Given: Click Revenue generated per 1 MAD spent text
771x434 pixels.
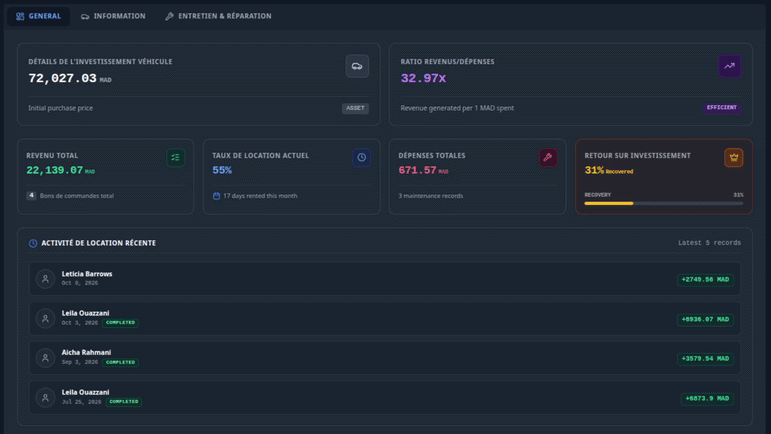Looking at the screenshot, I should pyautogui.click(x=457, y=108).
